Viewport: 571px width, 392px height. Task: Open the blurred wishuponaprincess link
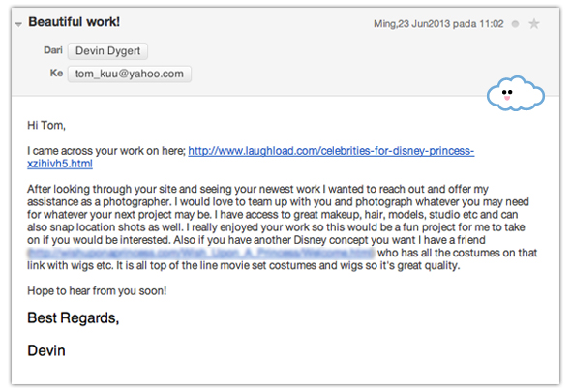[200, 253]
